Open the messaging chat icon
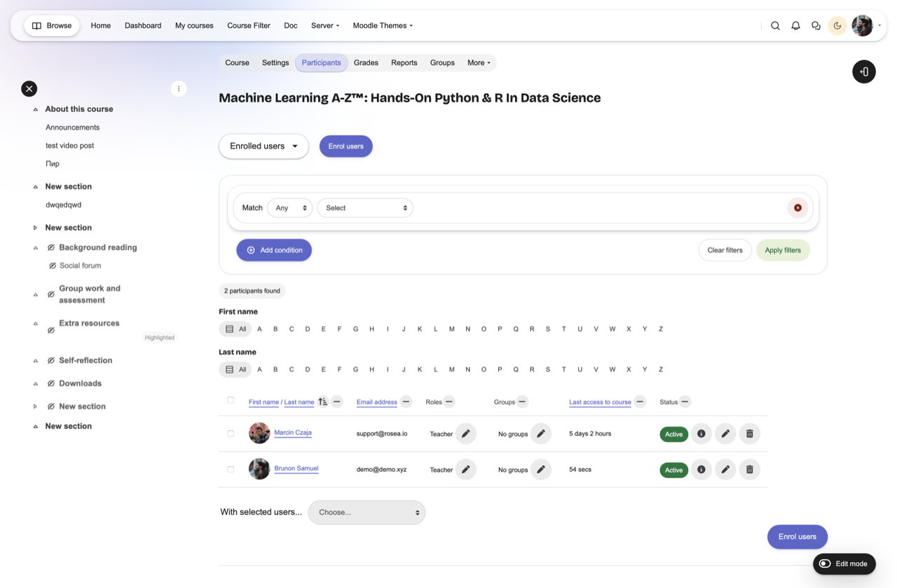897x588 pixels. click(816, 26)
